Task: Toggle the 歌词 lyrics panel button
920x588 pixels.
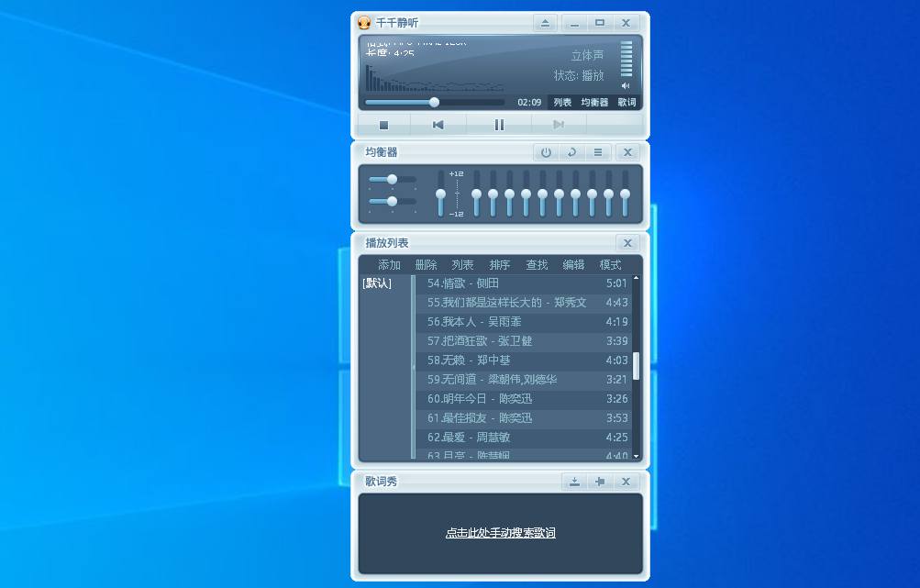Action: 627,103
